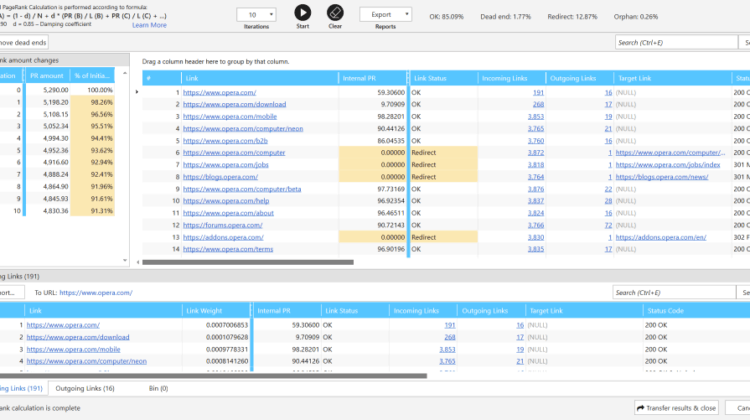Viewport: 750px width, 420px height.
Task: Open the https://blogs.opera.com/ link
Action: coord(221,177)
